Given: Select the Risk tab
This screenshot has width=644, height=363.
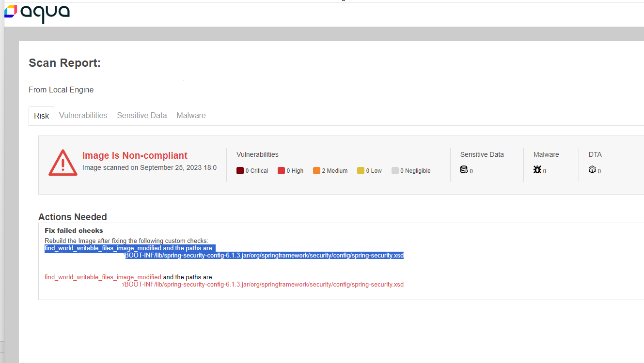Looking at the screenshot, I should [x=41, y=116].
